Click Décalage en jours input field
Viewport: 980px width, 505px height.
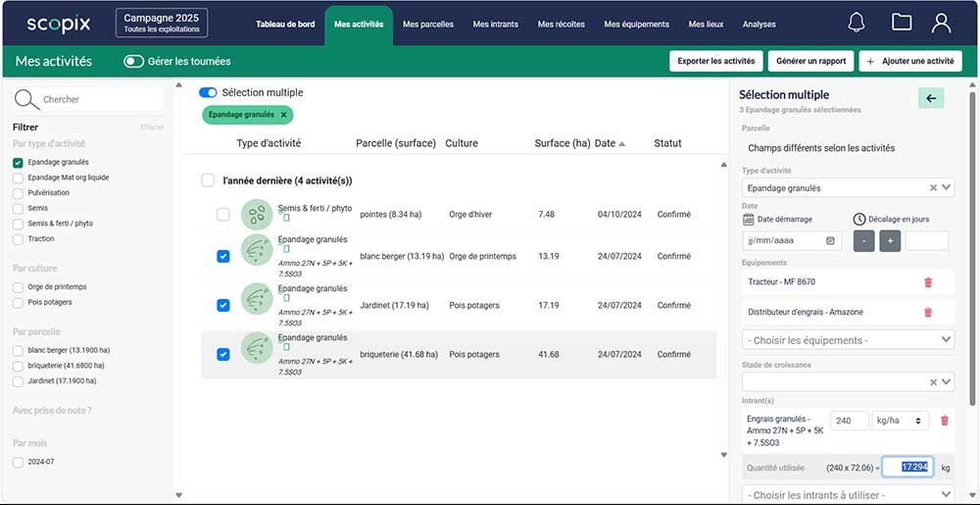(927, 241)
